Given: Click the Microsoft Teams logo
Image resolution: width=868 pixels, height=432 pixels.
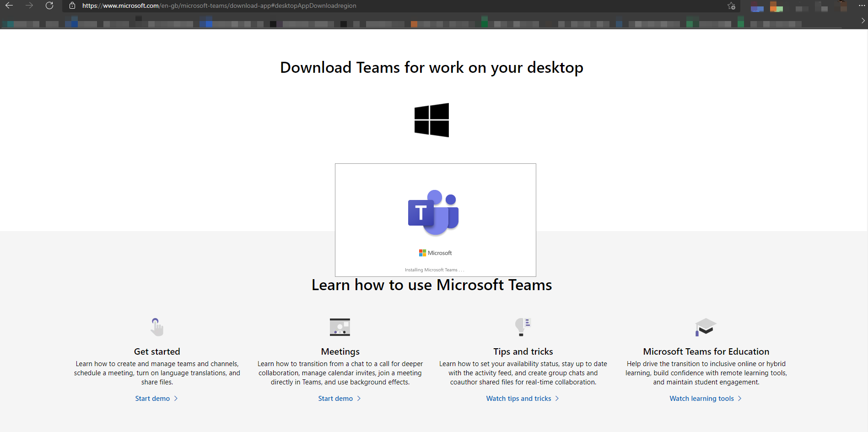Looking at the screenshot, I should [433, 212].
